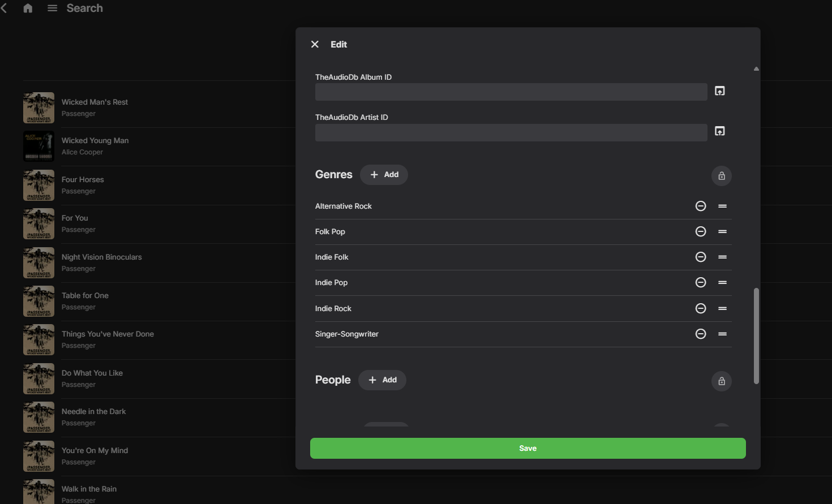The width and height of the screenshot is (832, 504).
Task: Click the drag handle for Indie Folk
Action: point(722,257)
